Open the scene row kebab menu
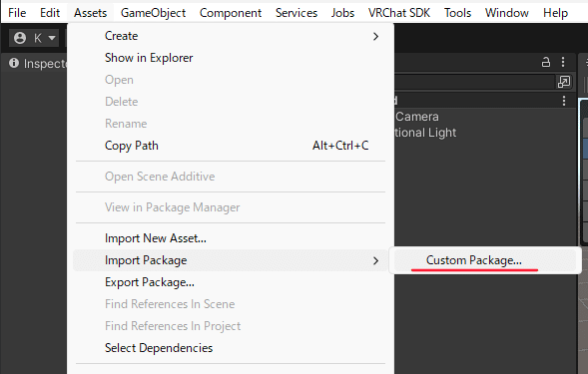 pos(564,101)
